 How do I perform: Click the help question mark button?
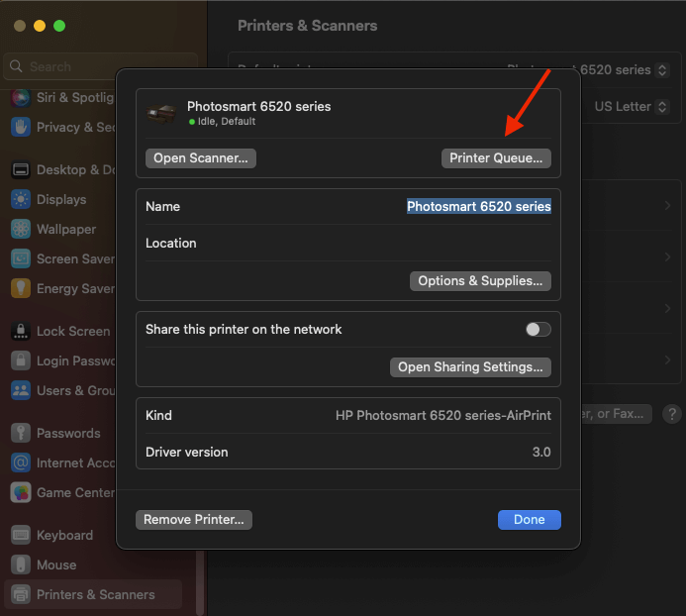coord(672,414)
